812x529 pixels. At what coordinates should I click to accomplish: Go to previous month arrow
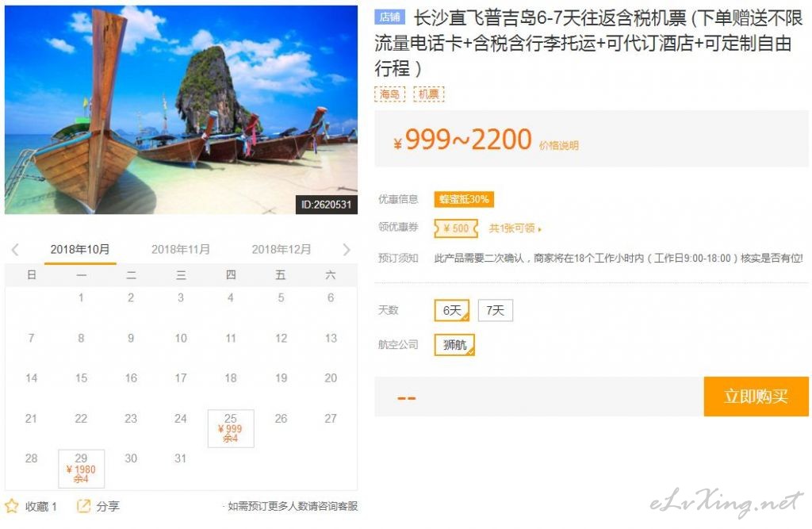point(15,250)
